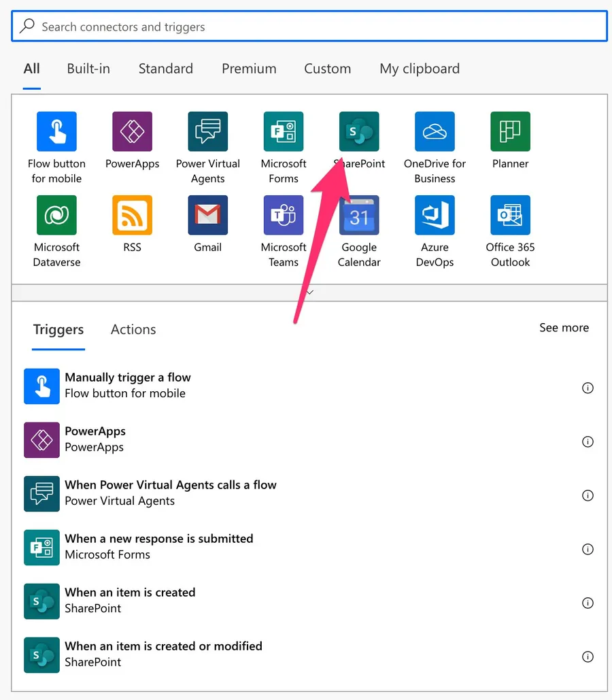
Task: Collapse the connectors grid with chevron
Action: point(309,293)
